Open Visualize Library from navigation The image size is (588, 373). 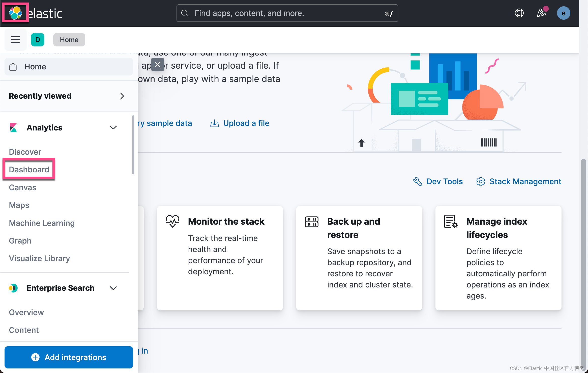[x=39, y=258]
